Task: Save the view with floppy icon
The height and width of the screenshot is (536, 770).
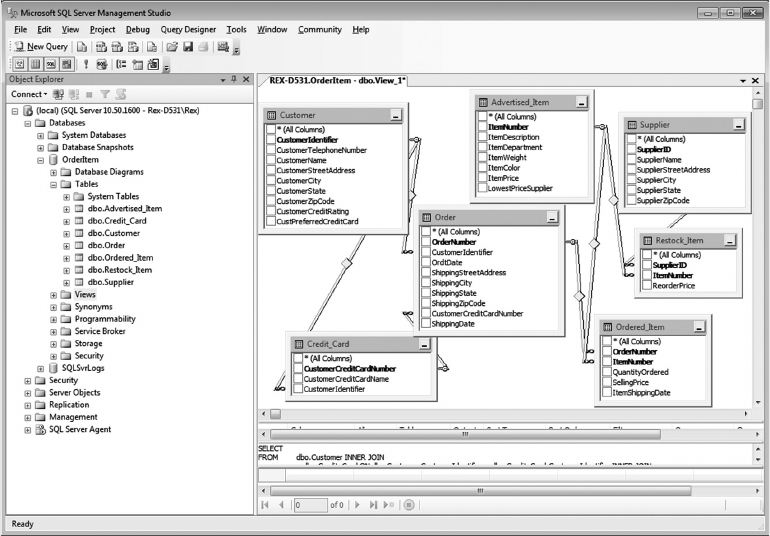Action: pos(188,47)
